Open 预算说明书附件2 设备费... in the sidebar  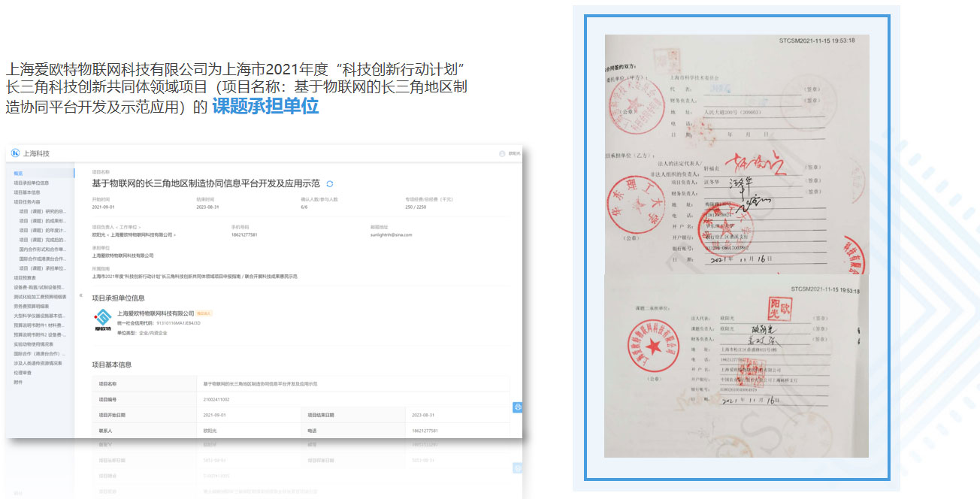click(39, 334)
